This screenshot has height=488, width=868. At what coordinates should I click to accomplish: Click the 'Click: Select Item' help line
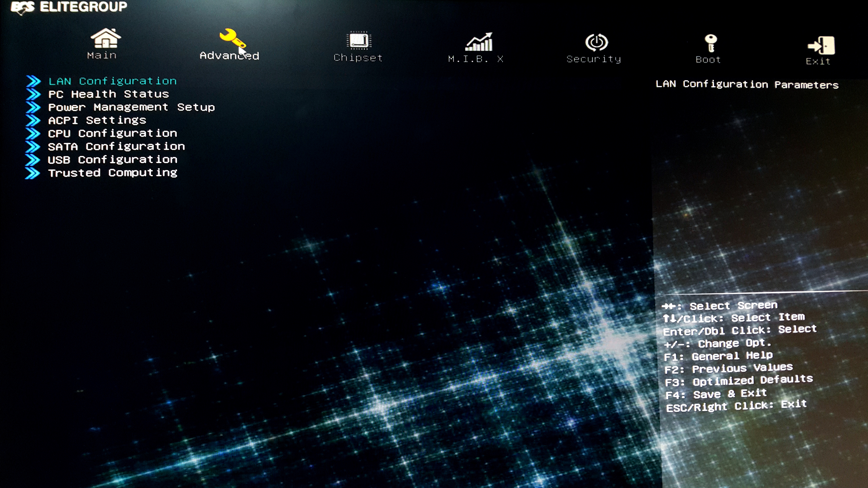[734, 318]
